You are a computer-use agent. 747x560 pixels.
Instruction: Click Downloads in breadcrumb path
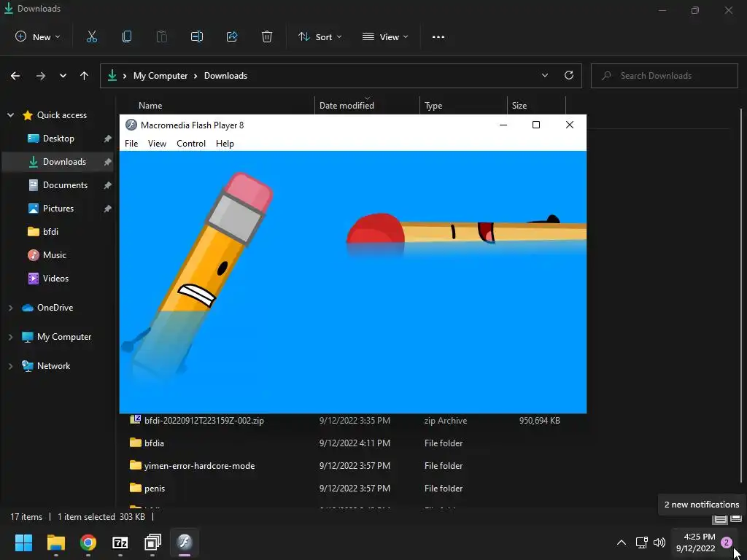pyautogui.click(x=226, y=76)
